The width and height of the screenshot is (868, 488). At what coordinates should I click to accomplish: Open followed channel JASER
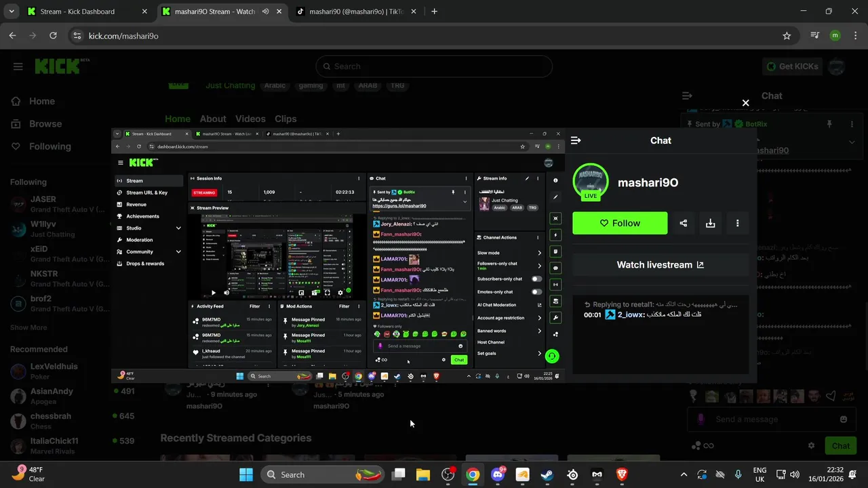coord(60,204)
